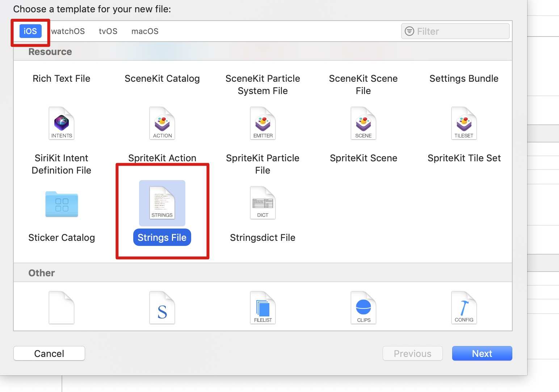Choose the FILELIST template icon
The height and width of the screenshot is (392, 559).
(263, 308)
